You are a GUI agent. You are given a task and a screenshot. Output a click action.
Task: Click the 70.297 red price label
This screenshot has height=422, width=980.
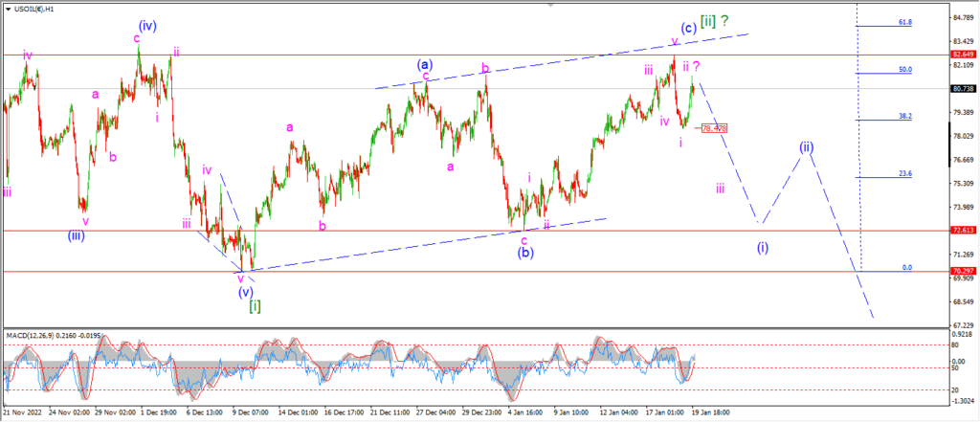pyautogui.click(x=963, y=272)
